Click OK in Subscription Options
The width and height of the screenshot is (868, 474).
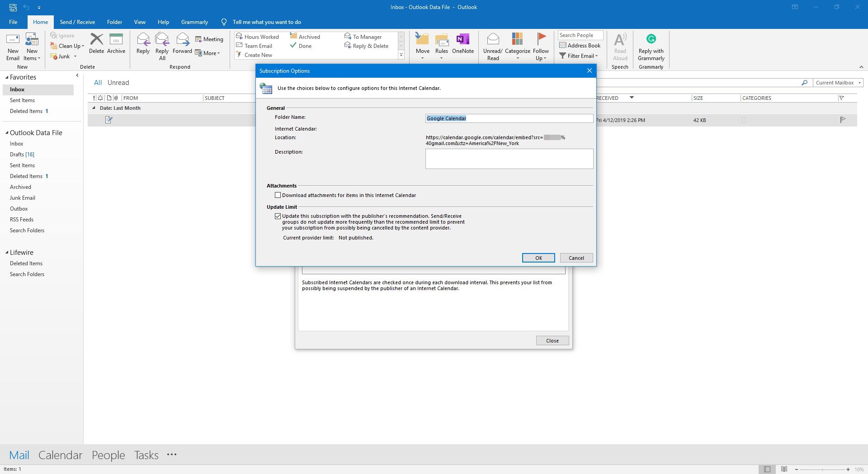pos(538,258)
